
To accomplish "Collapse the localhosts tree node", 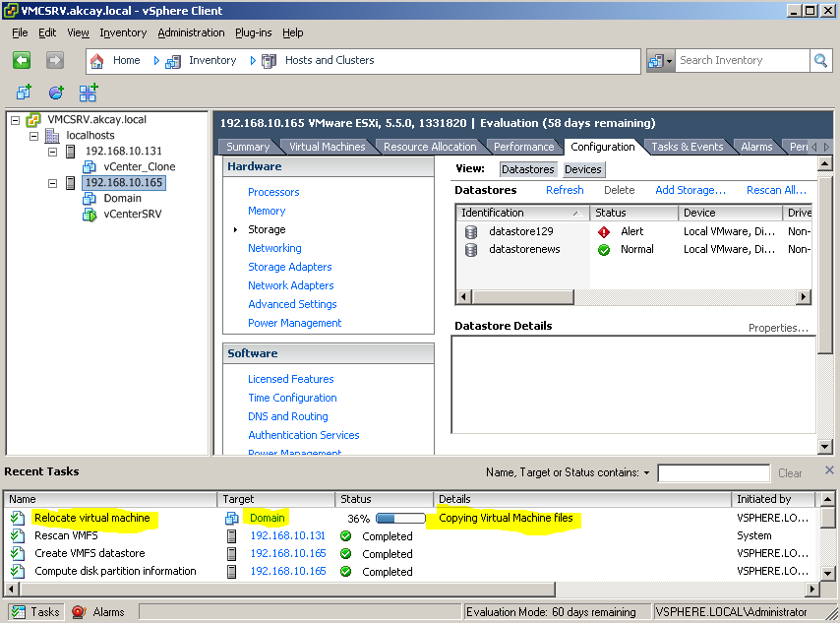I will (x=33, y=136).
